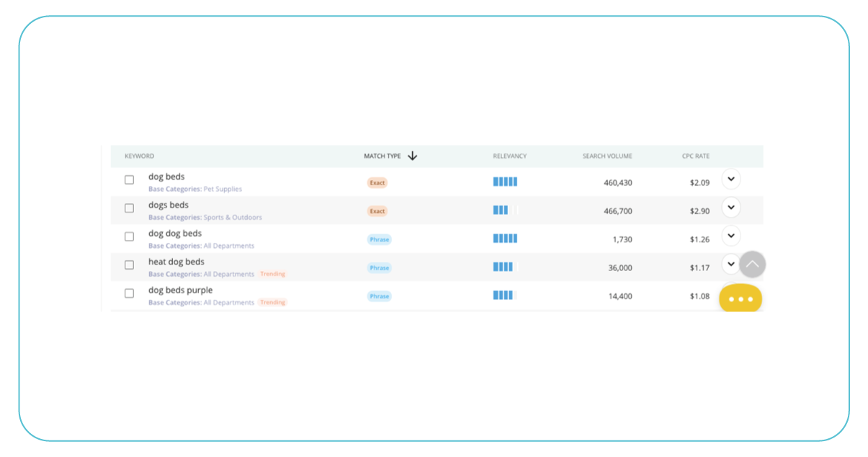868x457 pixels.
Task: Expand the 'heat dog beds' row chevron
Action: point(730,265)
